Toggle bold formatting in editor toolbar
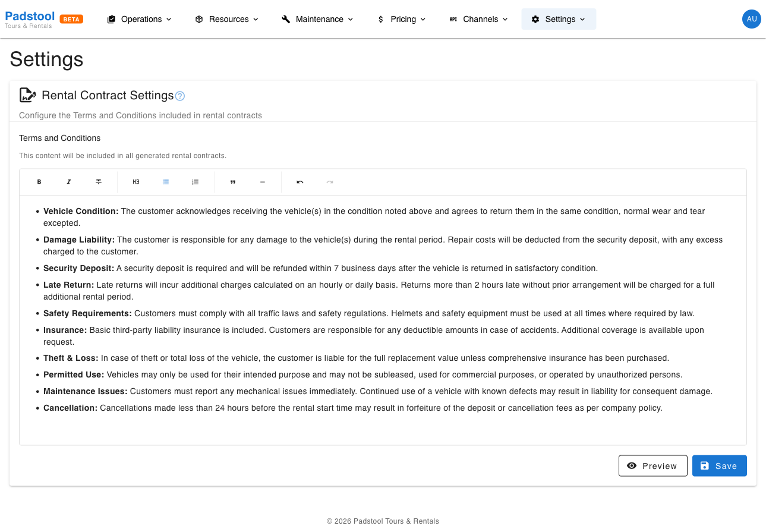This screenshot has width=766, height=532. pyautogui.click(x=39, y=182)
